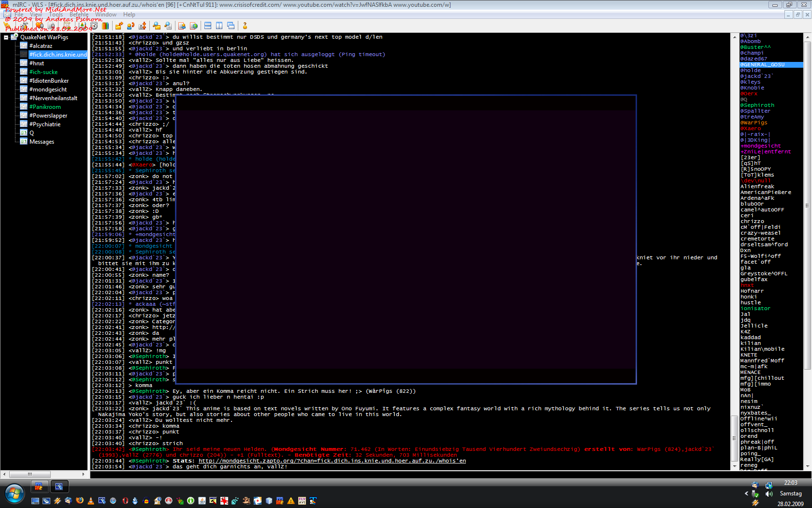812x508 pixels.
Task: Open the Help menu
Action: tap(129, 15)
